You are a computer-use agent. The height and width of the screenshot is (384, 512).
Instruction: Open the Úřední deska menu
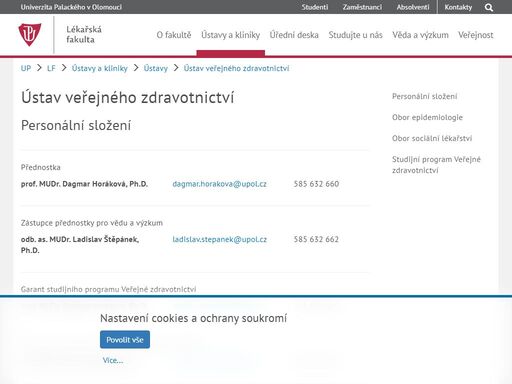[x=294, y=35]
